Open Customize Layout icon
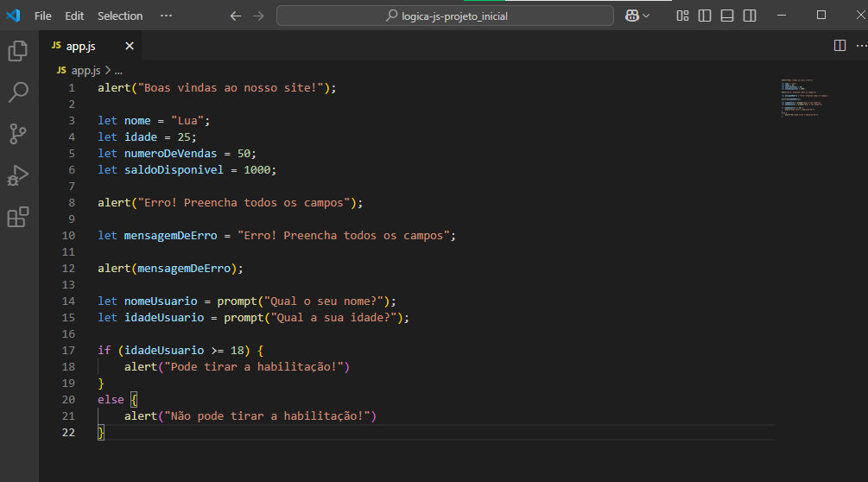 coord(682,16)
